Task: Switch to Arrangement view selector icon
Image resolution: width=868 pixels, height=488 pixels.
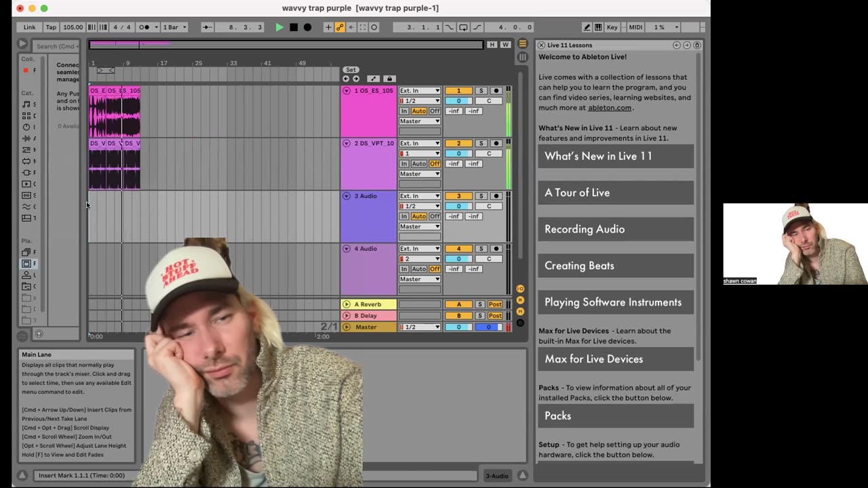Action: pyautogui.click(x=522, y=44)
